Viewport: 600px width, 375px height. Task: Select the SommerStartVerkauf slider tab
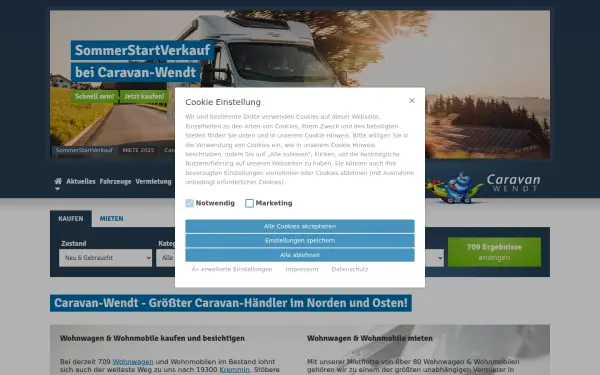[x=84, y=150]
